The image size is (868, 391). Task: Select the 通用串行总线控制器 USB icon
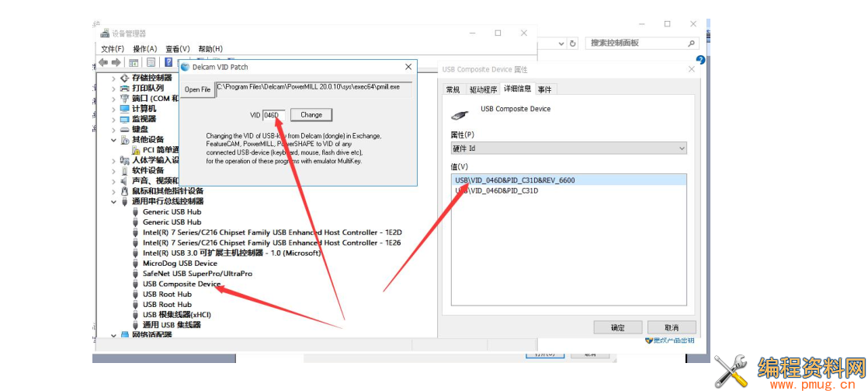[x=124, y=201]
